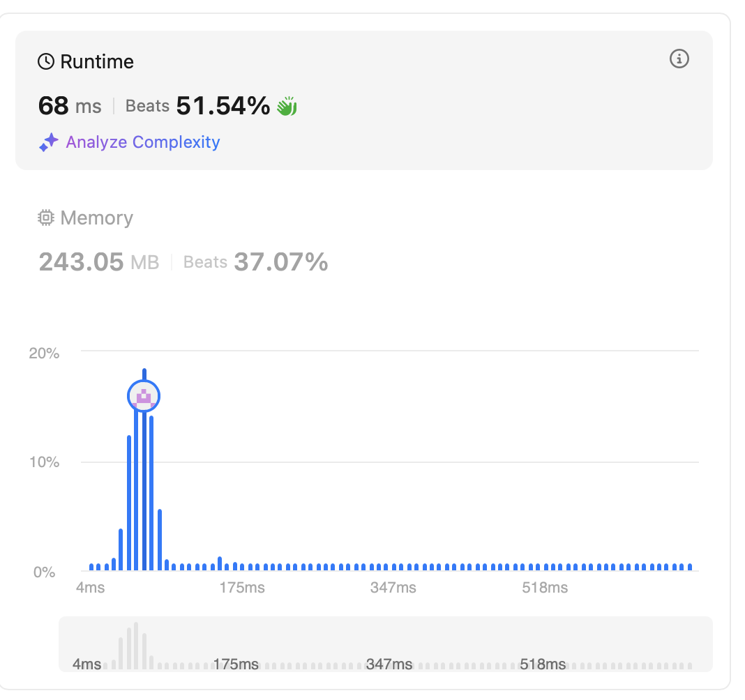745x700 pixels.
Task: Click the chip icon next to Memory
Action: click(46, 218)
